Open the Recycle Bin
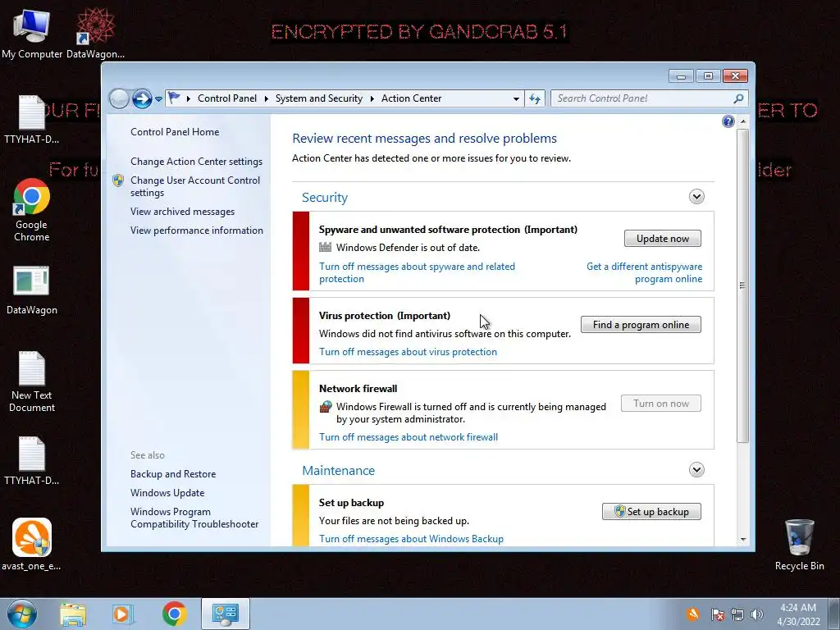The width and height of the screenshot is (840, 630). point(799,545)
